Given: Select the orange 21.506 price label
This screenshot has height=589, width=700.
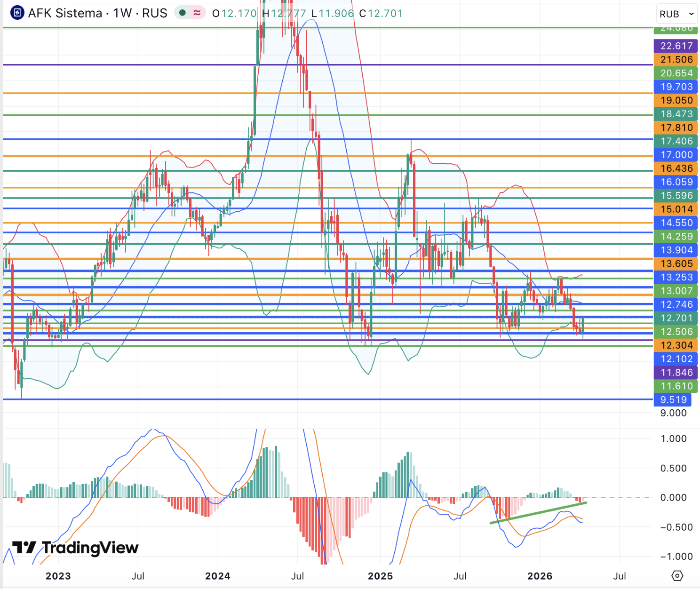Looking at the screenshot, I should pos(676,60).
